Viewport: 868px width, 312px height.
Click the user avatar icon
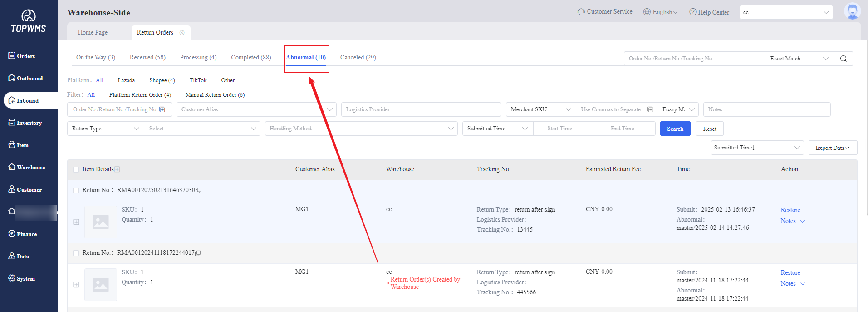click(852, 11)
